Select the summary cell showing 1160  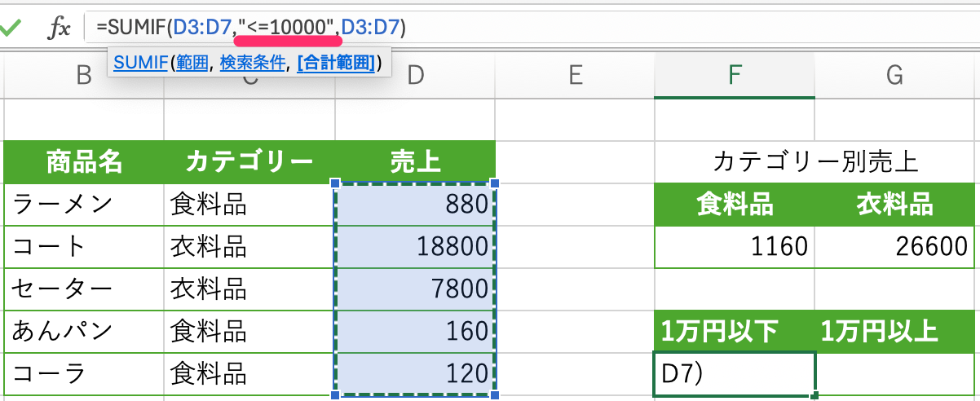[x=735, y=246]
